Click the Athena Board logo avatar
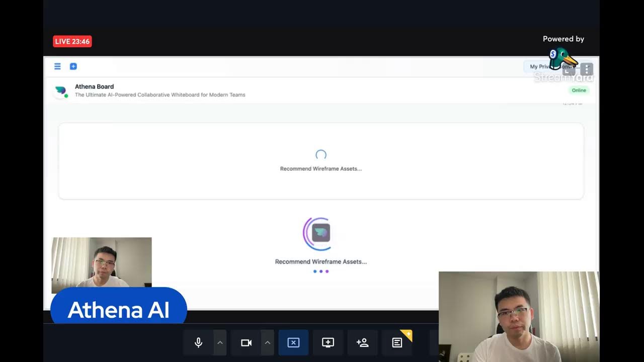 coord(60,90)
